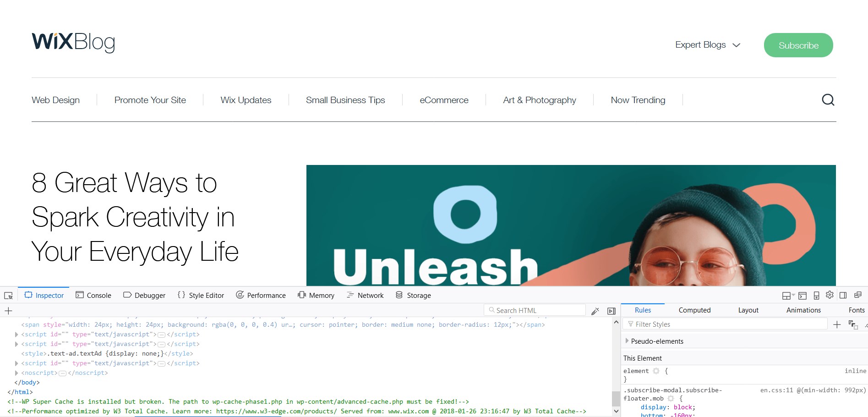The height and width of the screenshot is (417, 868).
Task: Focus the Filter Styles input field
Action: (725, 324)
